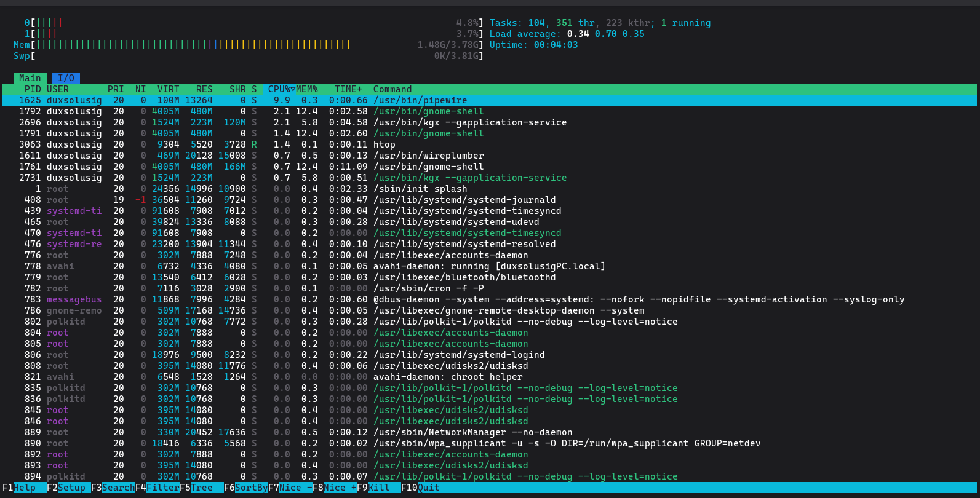Viewport: 980px width, 498px height.
Task: Select the Main tab
Action: click(x=30, y=78)
